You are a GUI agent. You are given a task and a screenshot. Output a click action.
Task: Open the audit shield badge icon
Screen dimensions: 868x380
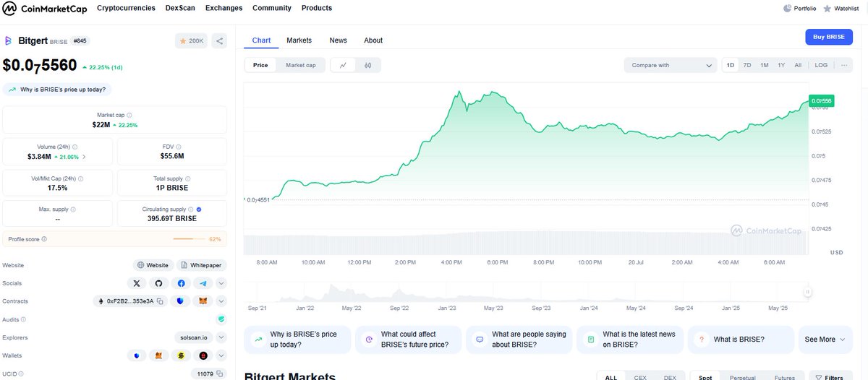coord(221,319)
